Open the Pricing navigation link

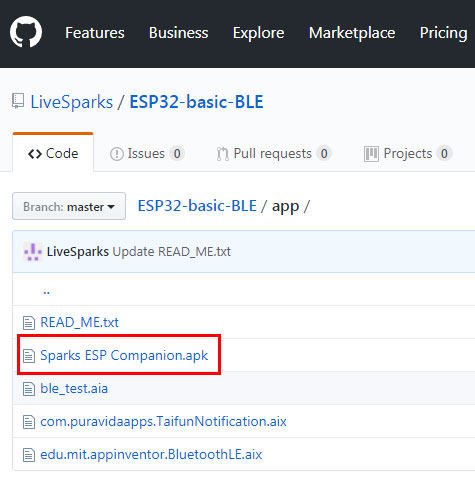443,33
